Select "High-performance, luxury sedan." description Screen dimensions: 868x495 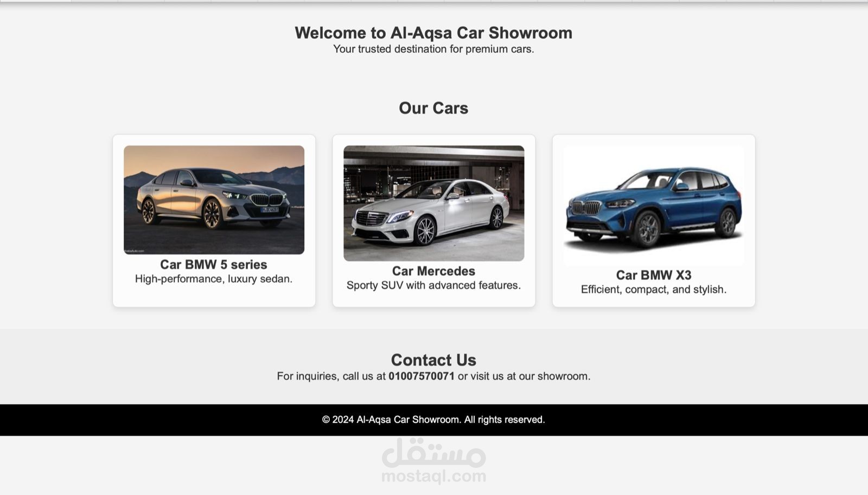pyautogui.click(x=214, y=279)
